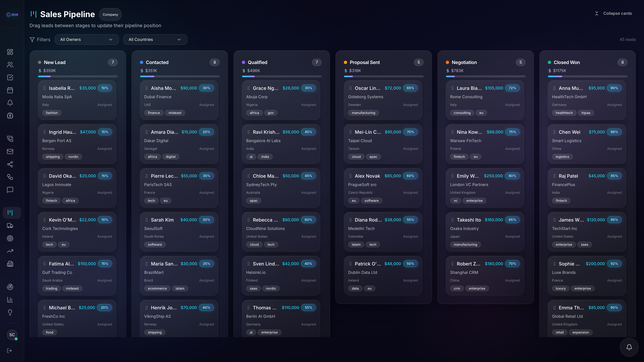Click the floating notification bell button
644x362 pixels.
point(629,347)
